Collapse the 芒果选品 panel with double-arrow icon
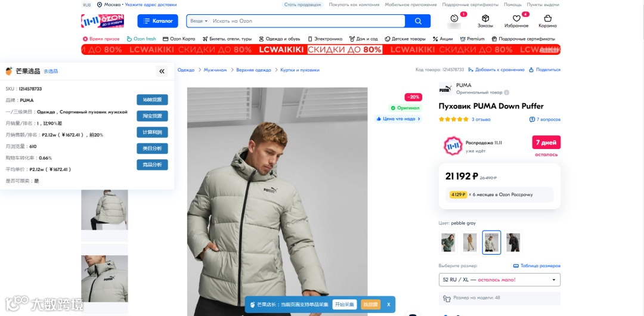644x316 pixels. coord(162,72)
